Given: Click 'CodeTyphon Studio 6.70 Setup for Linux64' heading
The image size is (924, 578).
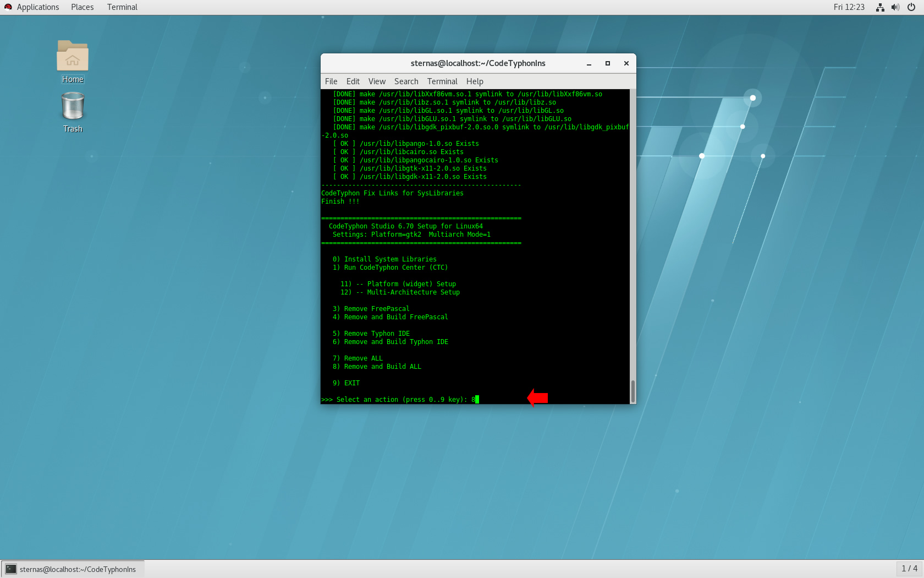Looking at the screenshot, I should tap(406, 226).
